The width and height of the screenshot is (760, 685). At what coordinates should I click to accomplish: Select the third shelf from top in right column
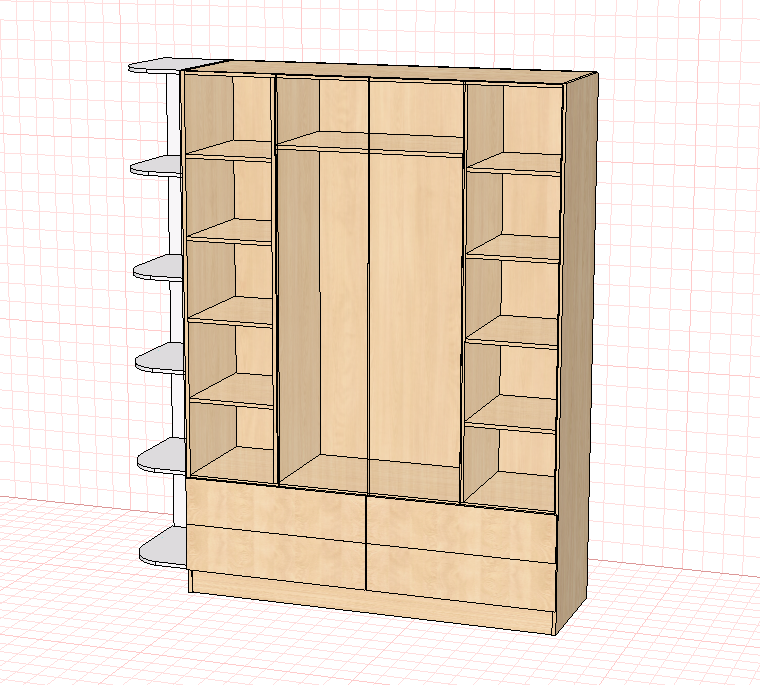pos(512,331)
